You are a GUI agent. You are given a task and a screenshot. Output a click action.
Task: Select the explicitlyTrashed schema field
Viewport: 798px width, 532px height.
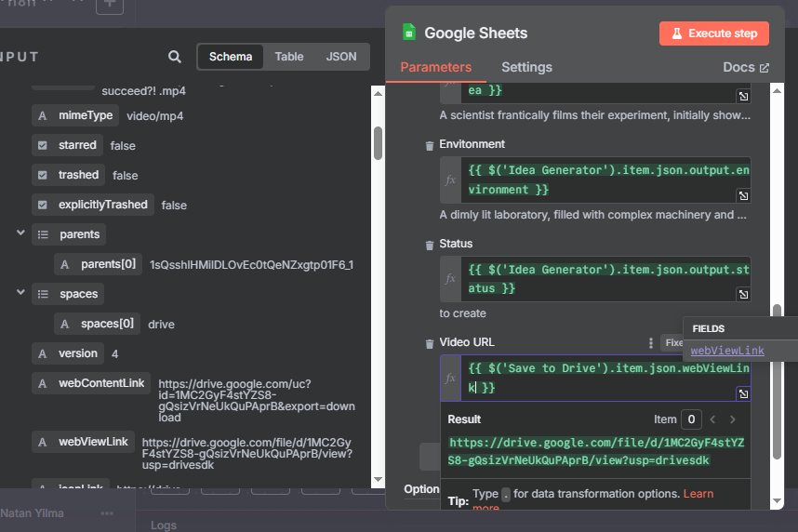[x=93, y=205]
